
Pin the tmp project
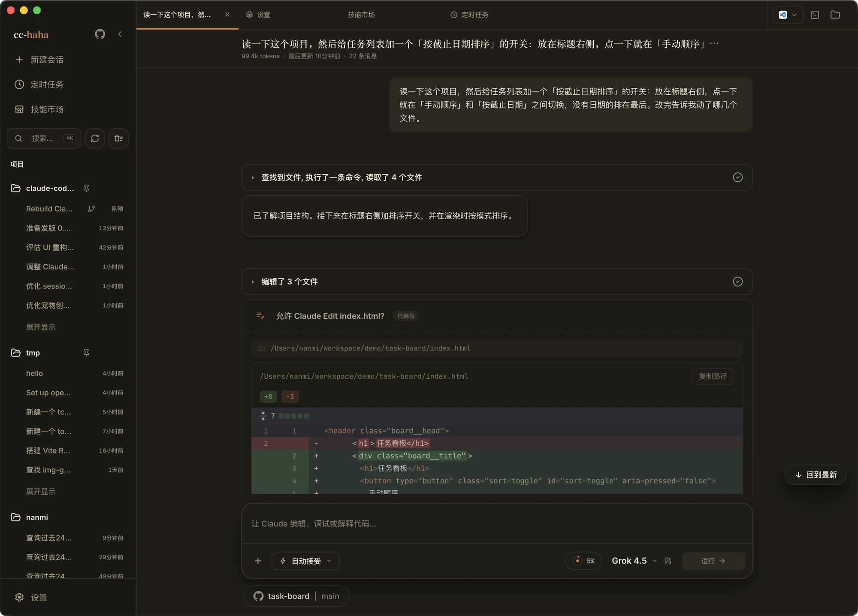pyautogui.click(x=86, y=353)
